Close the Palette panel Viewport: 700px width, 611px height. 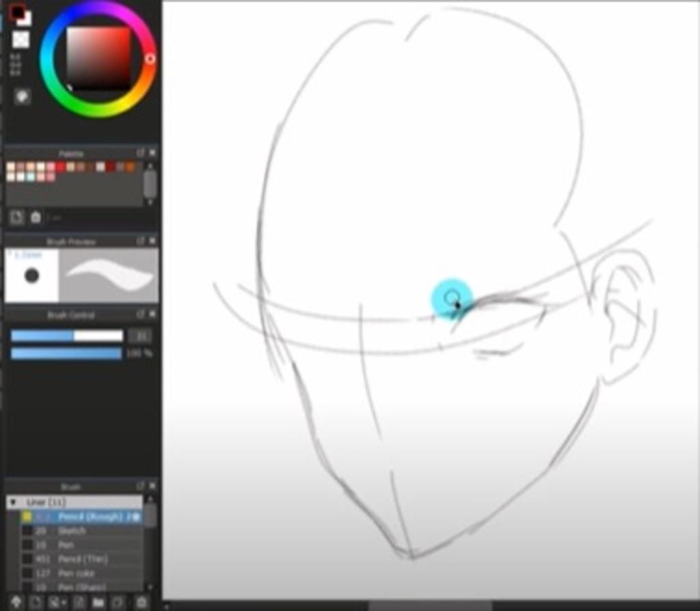click(152, 153)
